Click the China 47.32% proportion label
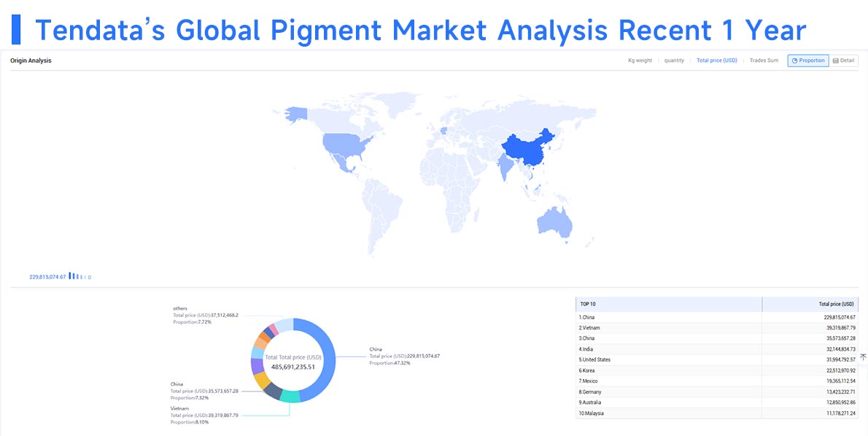Image resolution: width=868 pixels, height=436 pixels. pos(390,363)
